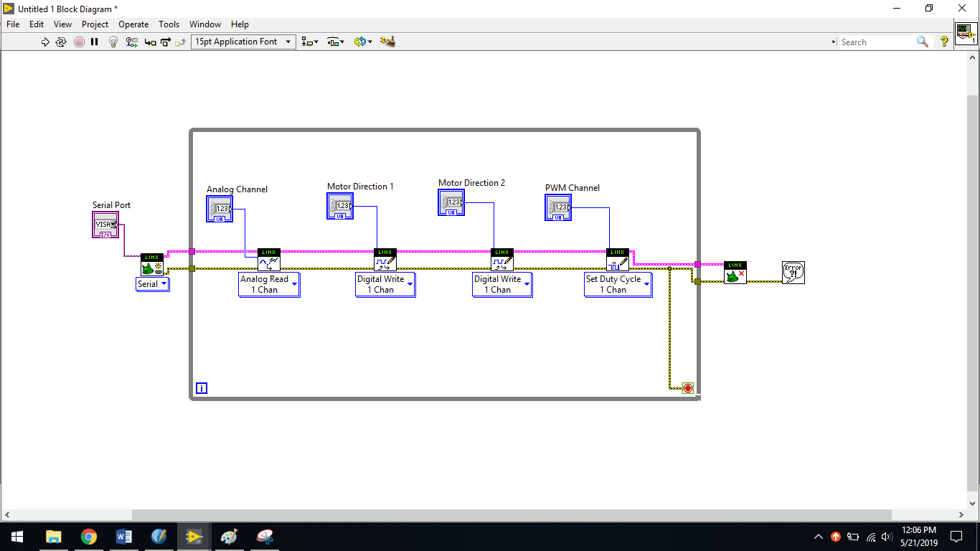The width and height of the screenshot is (980, 551).
Task: Open the Tools menu
Action: click(x=169, y=24)
